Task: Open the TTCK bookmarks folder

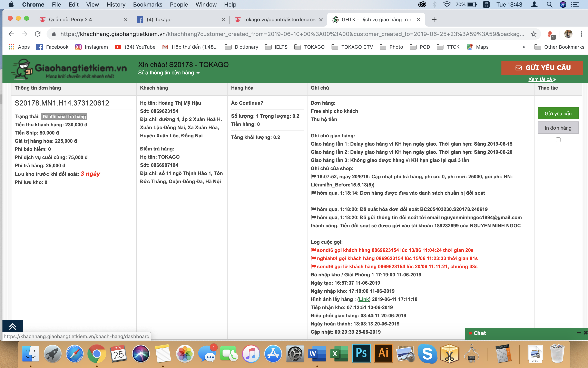Action: coord(448,47)
